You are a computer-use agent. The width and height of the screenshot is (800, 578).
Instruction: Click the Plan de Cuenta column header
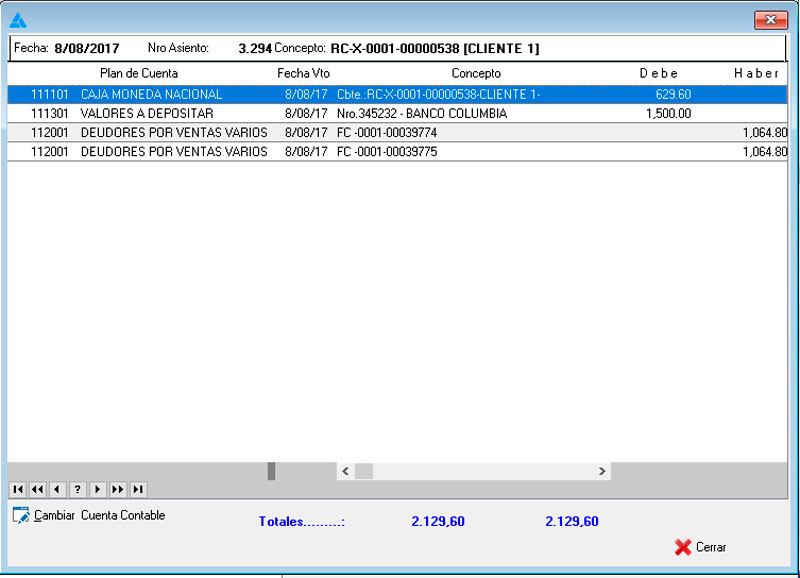139,74
